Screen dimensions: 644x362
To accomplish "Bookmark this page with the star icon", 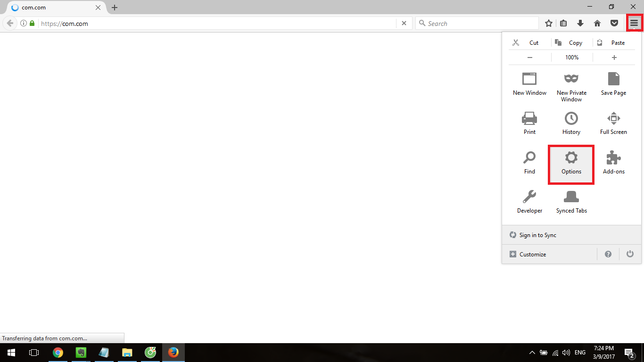I will pos(549,23).
